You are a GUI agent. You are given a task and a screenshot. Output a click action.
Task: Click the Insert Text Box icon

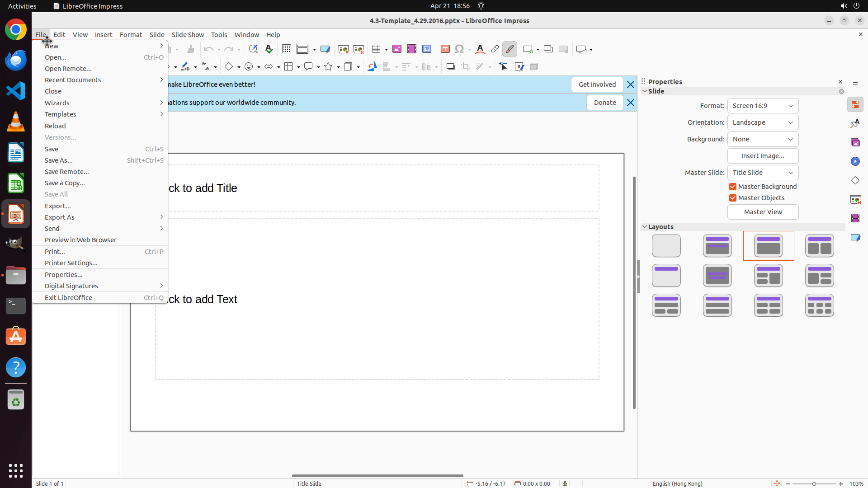click(445, 49)
